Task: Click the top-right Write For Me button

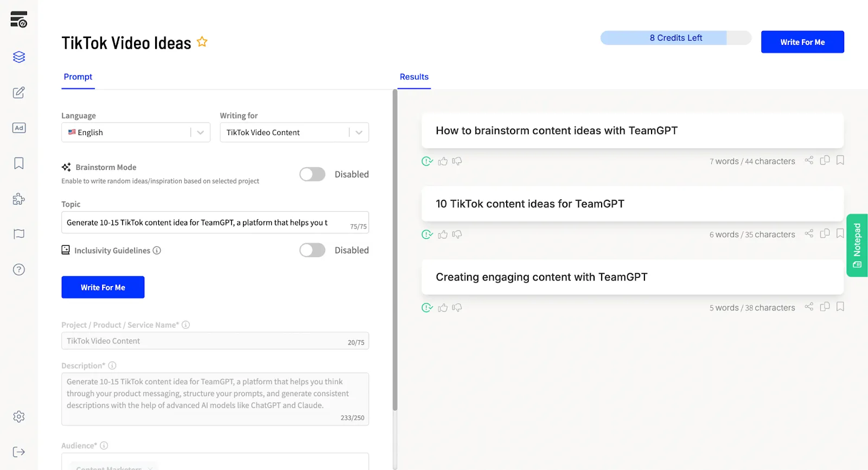Action: pos(802,42)
